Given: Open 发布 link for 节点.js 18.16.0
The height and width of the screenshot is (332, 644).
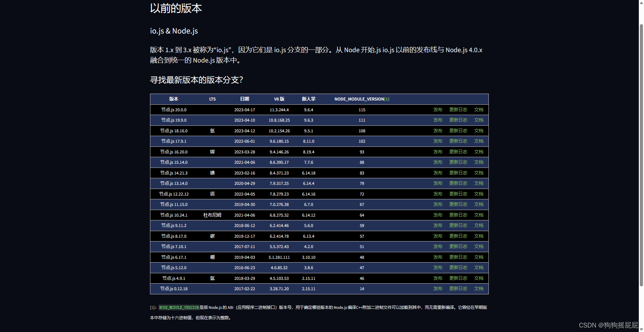Looking at the screenshot, I should [438, 131].
